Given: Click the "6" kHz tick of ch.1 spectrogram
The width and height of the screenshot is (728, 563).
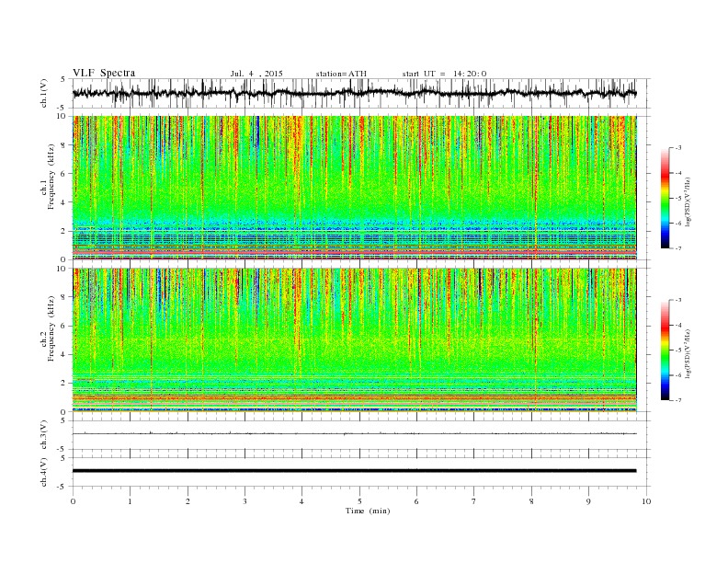Looking at the screenshot, I should tap(63, 174).
